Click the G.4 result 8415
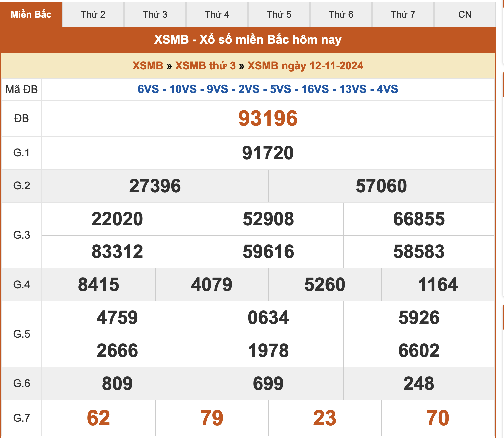Screen dimensions: 504x438 [x=99, y=285]
